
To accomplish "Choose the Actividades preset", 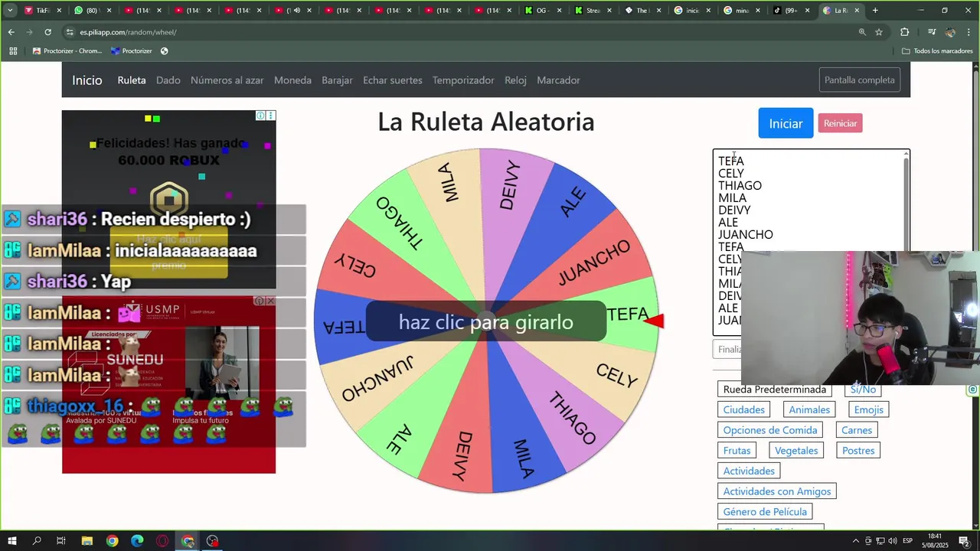I will (749, 471).
